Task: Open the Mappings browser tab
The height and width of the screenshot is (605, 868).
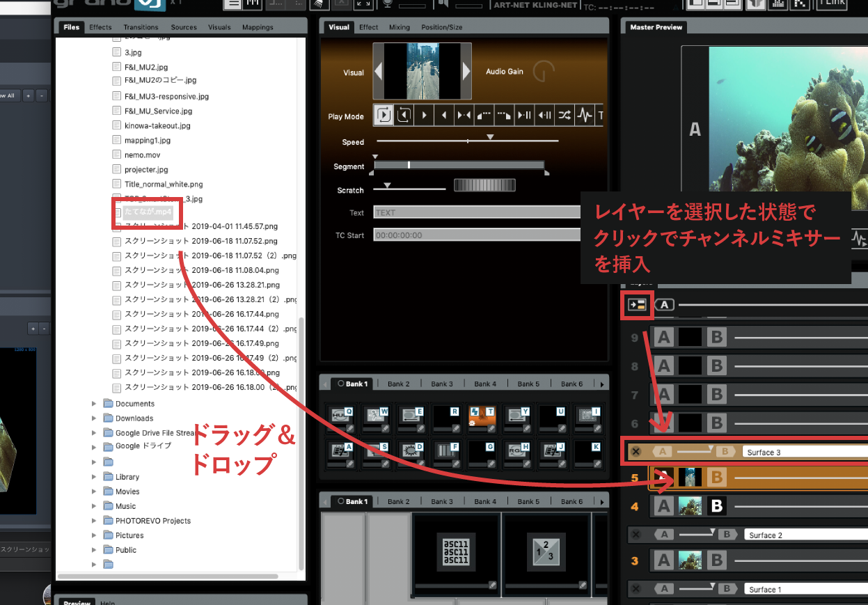Action: tap(258, 27)
